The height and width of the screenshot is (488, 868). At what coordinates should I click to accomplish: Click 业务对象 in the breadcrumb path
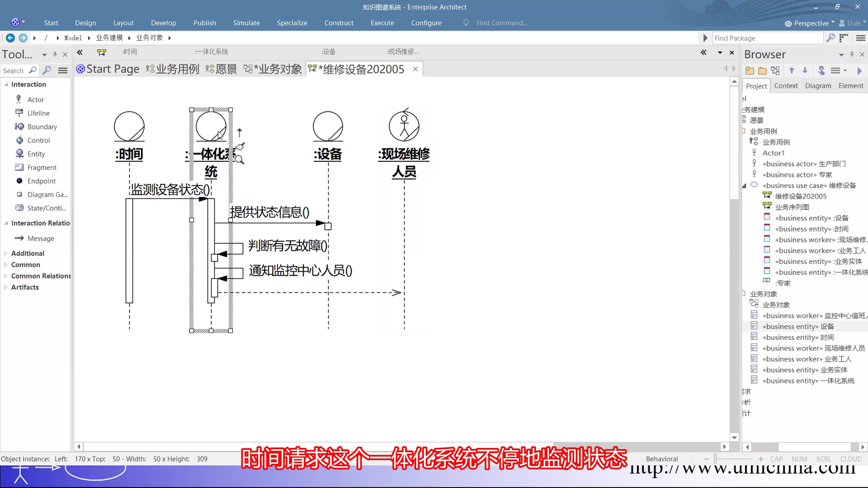pos(150,38)
